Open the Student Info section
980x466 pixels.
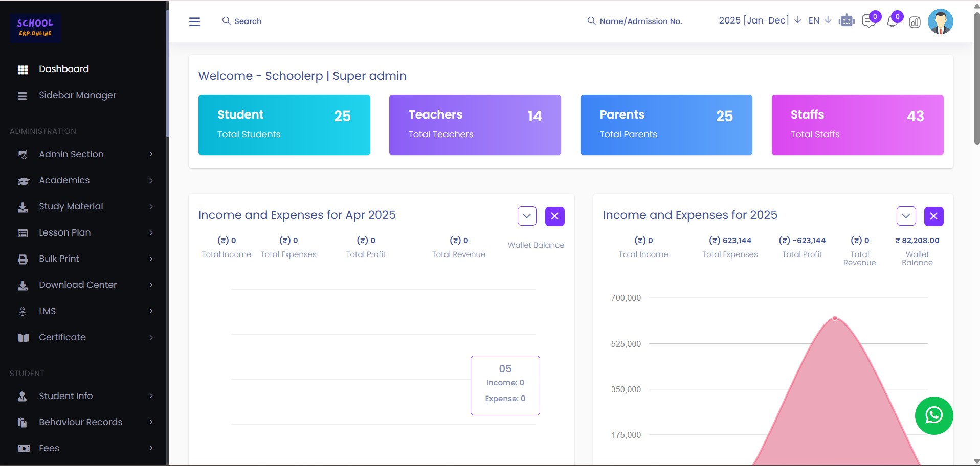pos(65,396)
